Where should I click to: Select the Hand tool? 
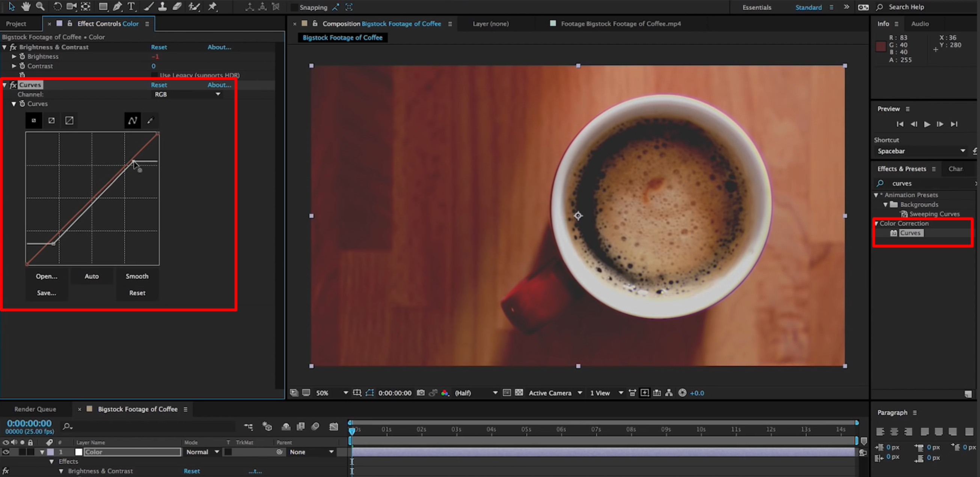pos(25,6)
